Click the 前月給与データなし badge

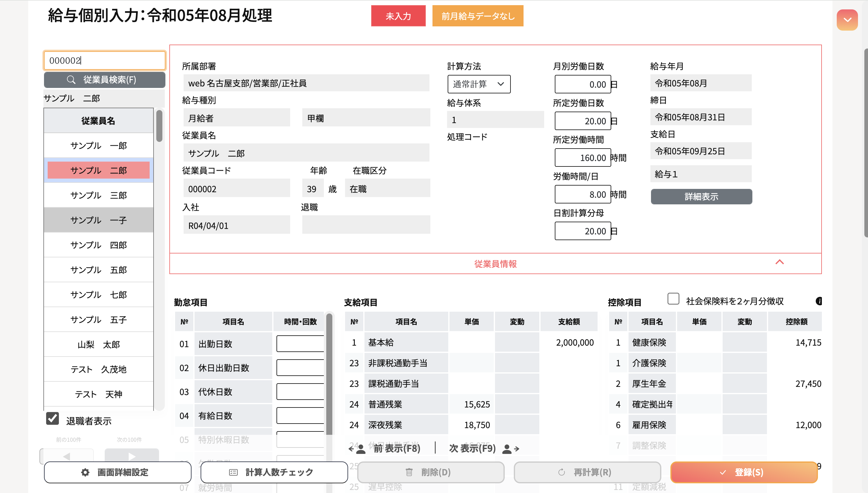coord(478,16)
